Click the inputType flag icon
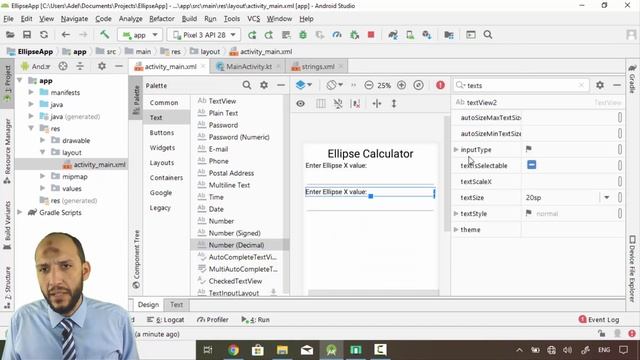Viewport: 640px width, 360px height. pos(529,149)
